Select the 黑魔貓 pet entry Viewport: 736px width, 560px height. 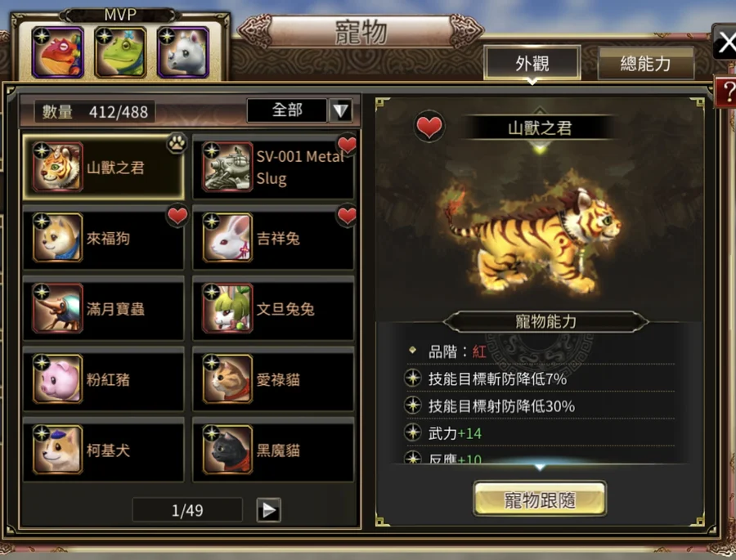tap(273, 450)
